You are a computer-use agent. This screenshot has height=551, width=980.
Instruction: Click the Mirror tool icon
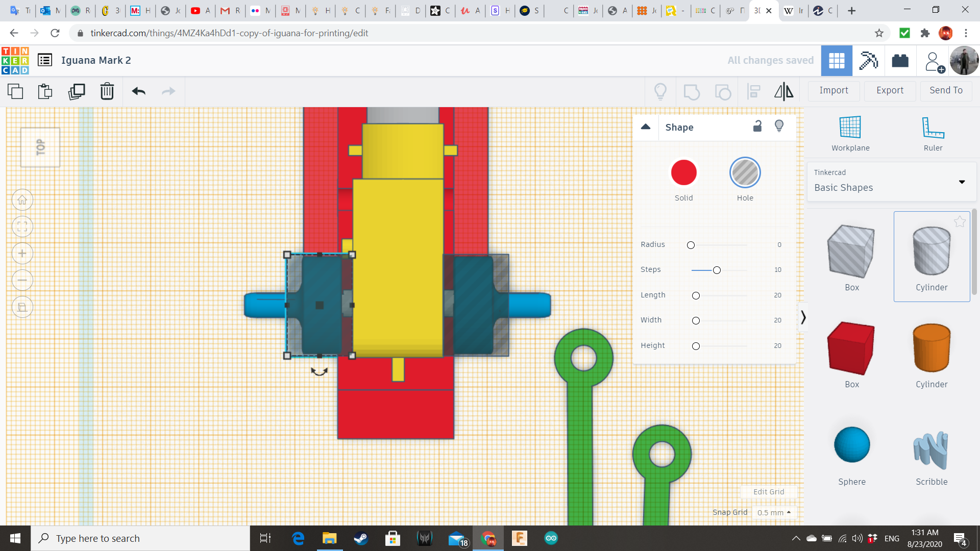(783, 91)
